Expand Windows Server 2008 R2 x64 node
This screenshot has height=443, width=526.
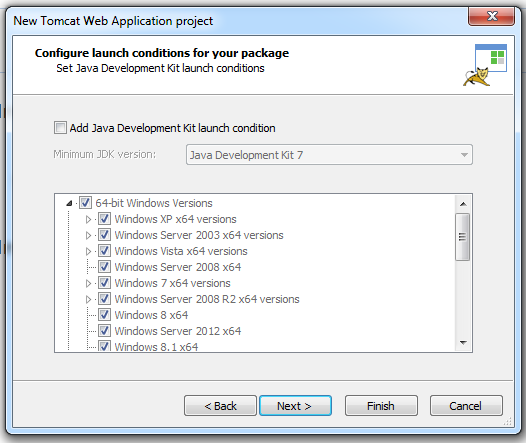tap(88, 299)
